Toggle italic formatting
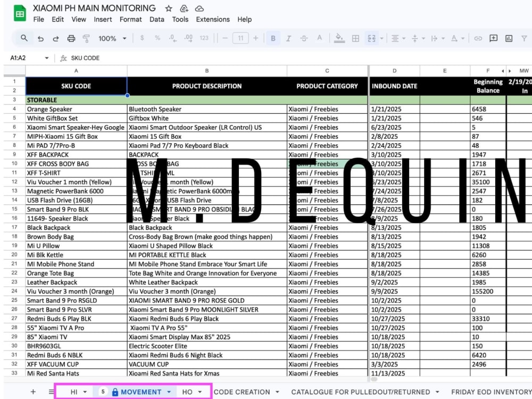This screenshot has width=532, height=399. click(288, 38)
